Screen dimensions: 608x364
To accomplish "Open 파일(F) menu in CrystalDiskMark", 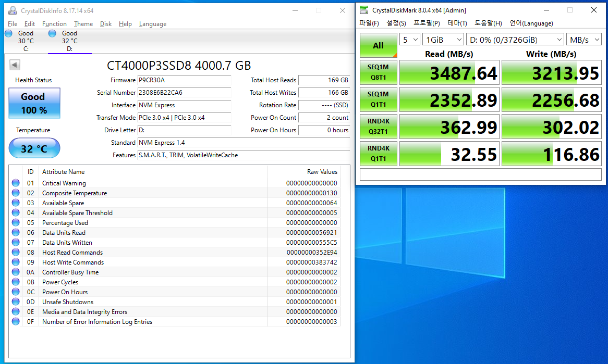I will pyautogui.click(x=369, y=23).
